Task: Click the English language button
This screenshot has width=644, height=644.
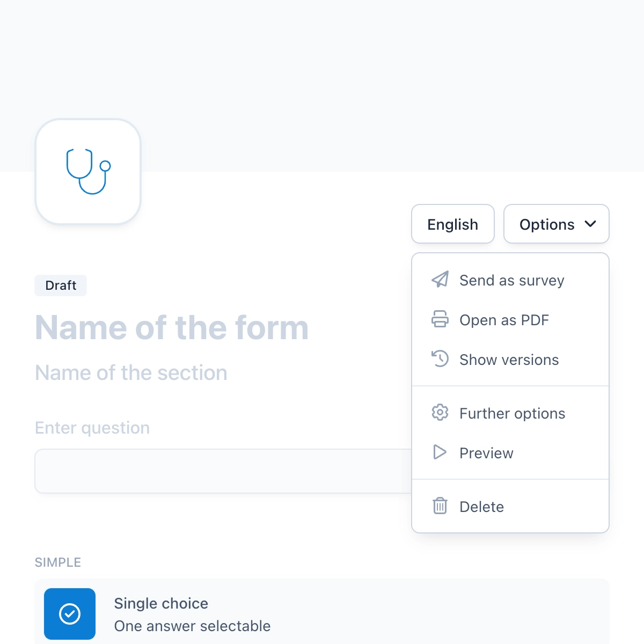Action: (452, 224)
